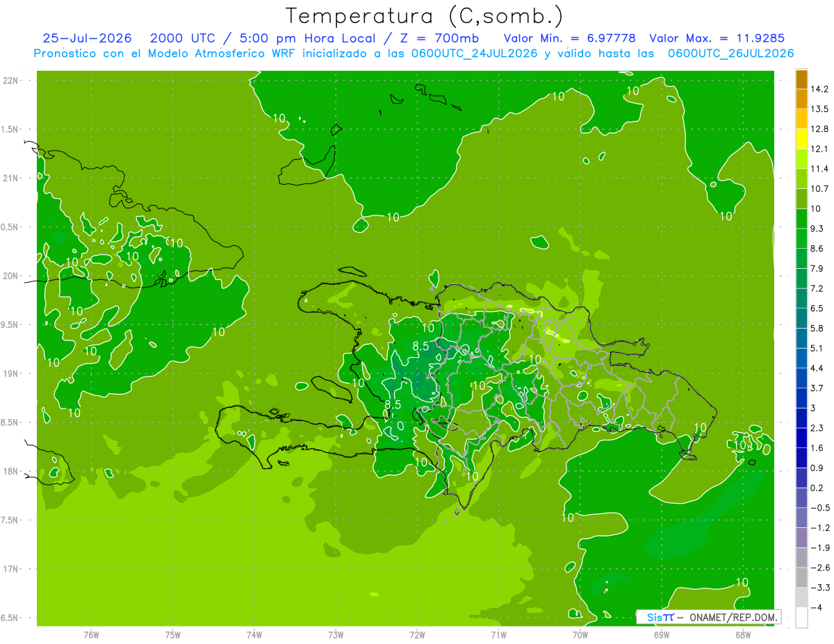Screen dimensions: 834x644
Task: Select the 'Z = 700mb' level text
Action: click(x=440, y=38)
